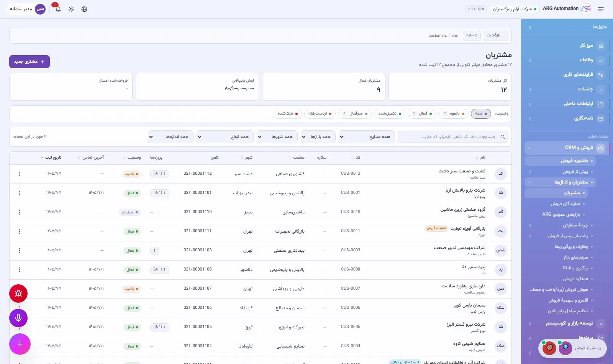Select the همه status filter chip
Viewport: 613px width, 364px height.
click(x=481, y=114)
